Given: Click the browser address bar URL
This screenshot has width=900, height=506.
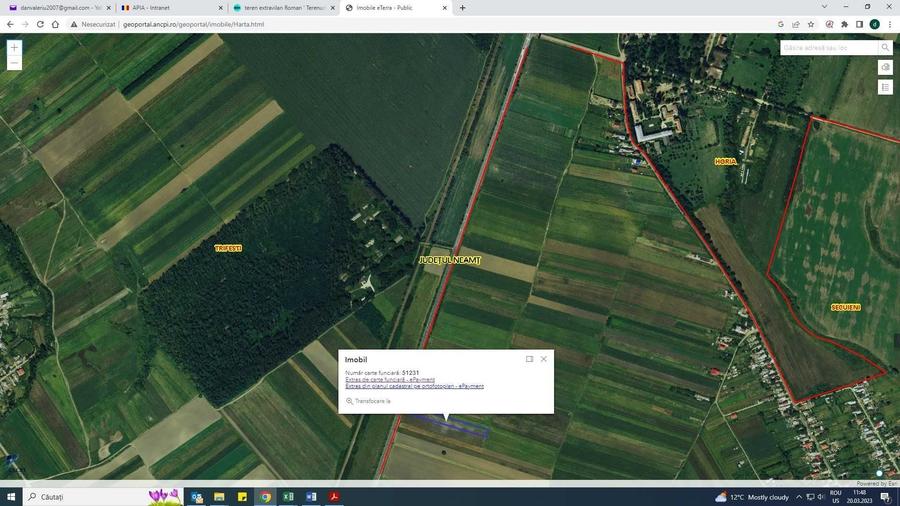Looking at the screenshot, I should coord(193,25).
